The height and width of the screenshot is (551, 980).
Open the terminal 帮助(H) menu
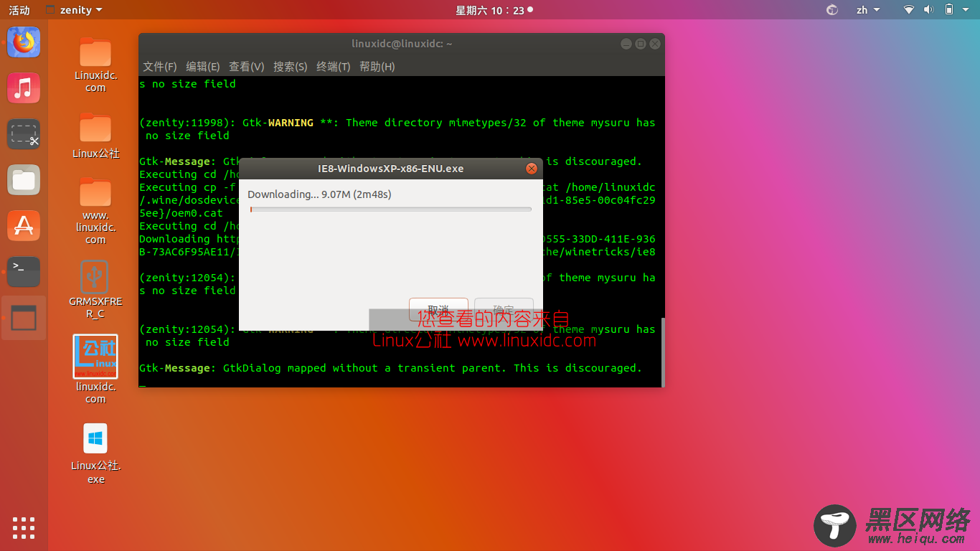pyautogui.click(x=377, y=66)
